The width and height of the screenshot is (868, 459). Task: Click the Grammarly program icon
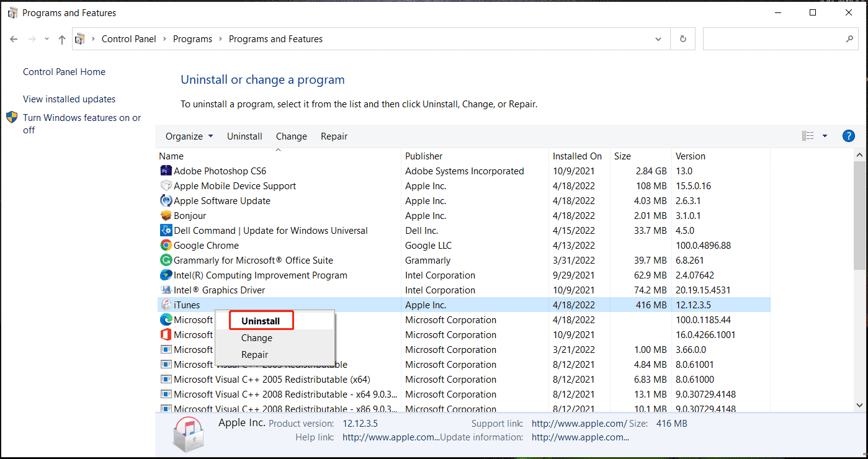166,260
